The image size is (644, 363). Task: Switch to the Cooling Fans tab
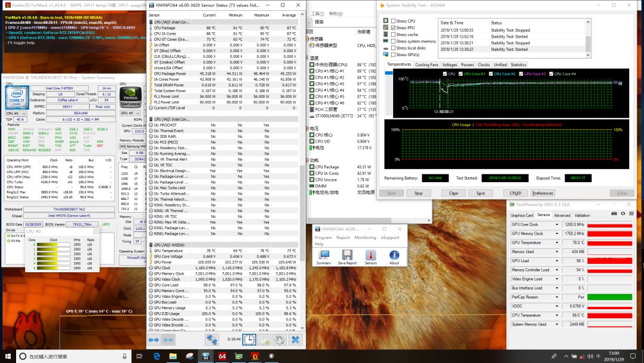(x=426, y=64)
